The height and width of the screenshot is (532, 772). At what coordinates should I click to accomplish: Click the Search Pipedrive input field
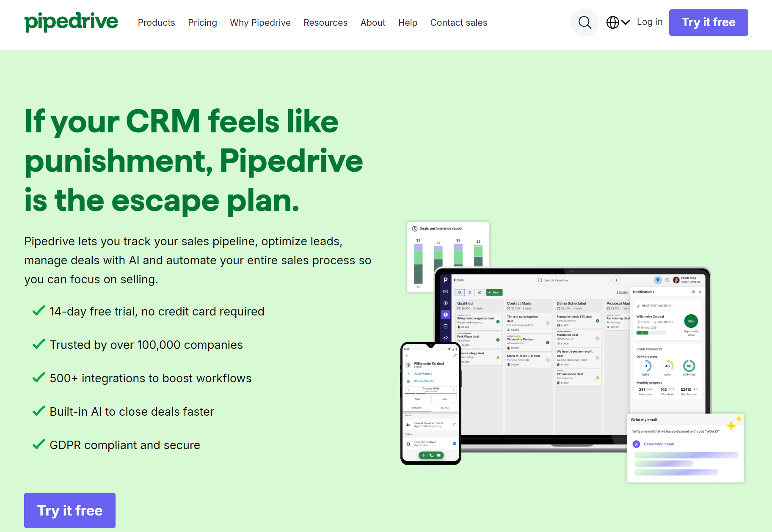(x=573, y=280)
